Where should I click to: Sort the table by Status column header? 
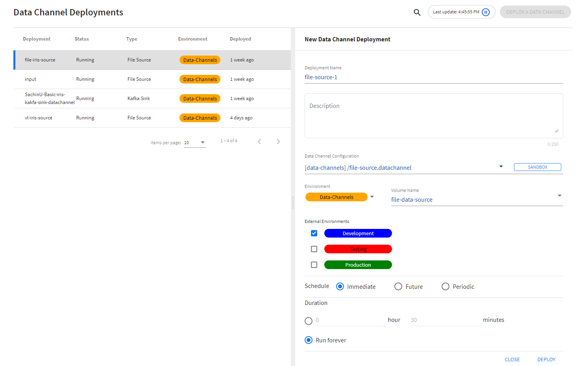click(82, 39)
